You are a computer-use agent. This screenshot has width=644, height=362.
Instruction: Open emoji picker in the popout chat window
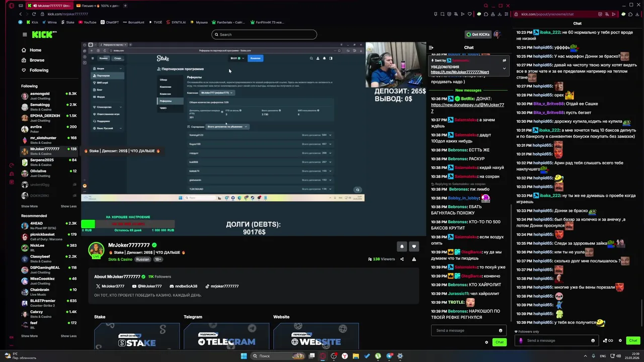(x=593, y=340)
